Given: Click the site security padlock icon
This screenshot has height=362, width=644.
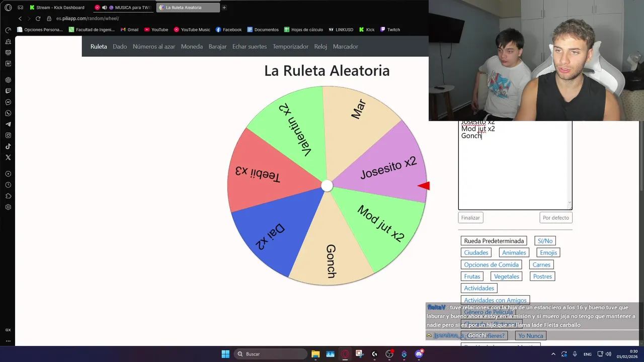Looking at the screenshot, I should [49, 19].
